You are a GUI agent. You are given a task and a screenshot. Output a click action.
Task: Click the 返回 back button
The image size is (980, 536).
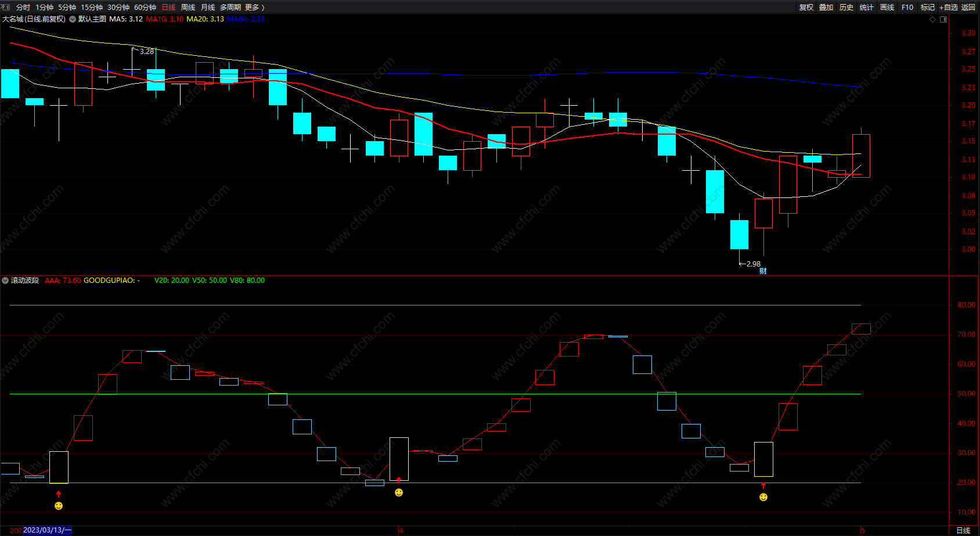[x=968, y=8]
